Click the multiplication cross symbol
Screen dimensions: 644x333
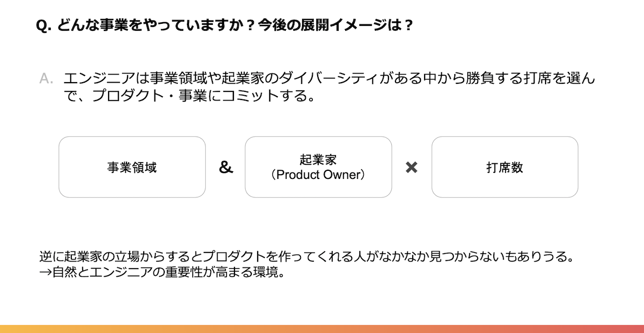point(412,168)
